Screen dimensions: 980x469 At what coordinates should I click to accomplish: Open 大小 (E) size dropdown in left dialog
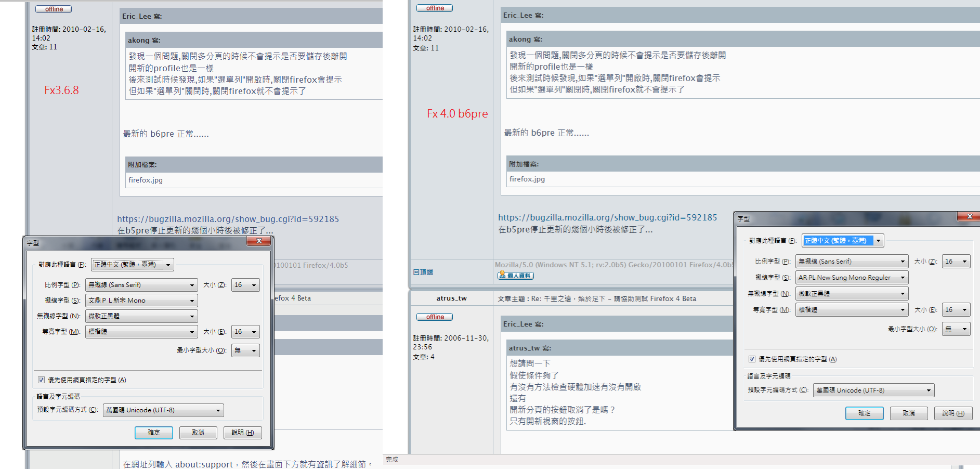click(245, 332)
